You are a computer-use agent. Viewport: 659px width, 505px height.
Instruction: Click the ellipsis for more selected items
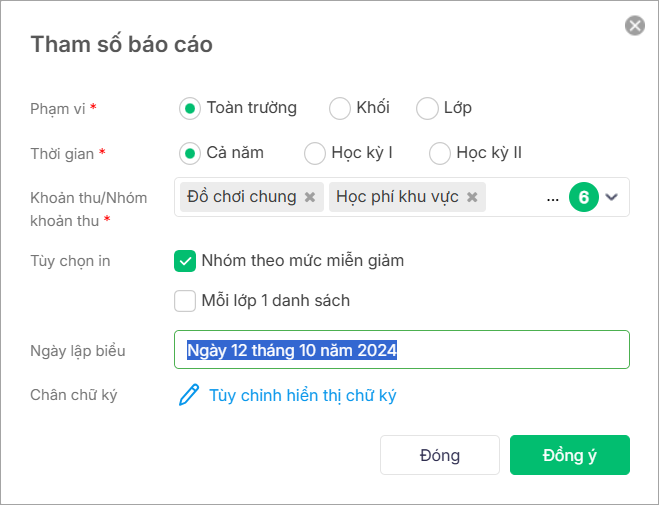[553, 199]
